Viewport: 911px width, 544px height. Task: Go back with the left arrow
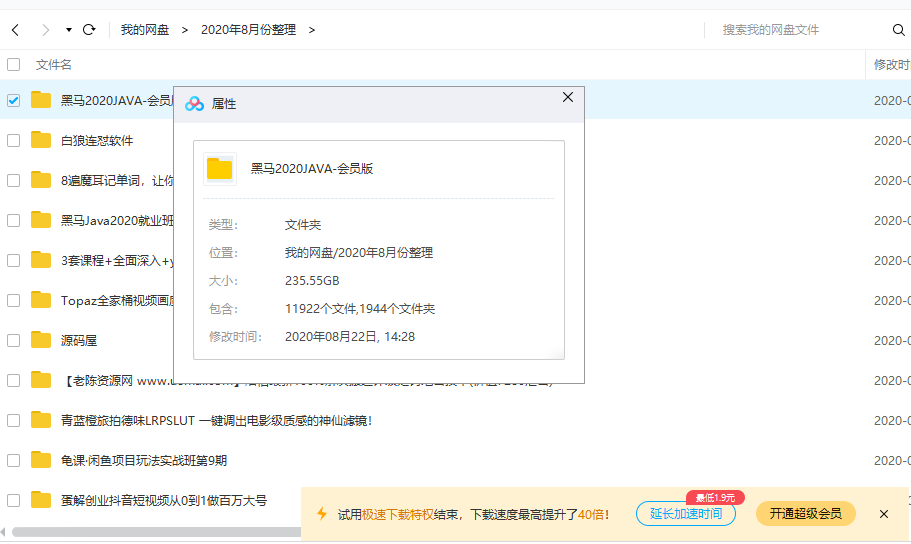click(x=16, y=30)
